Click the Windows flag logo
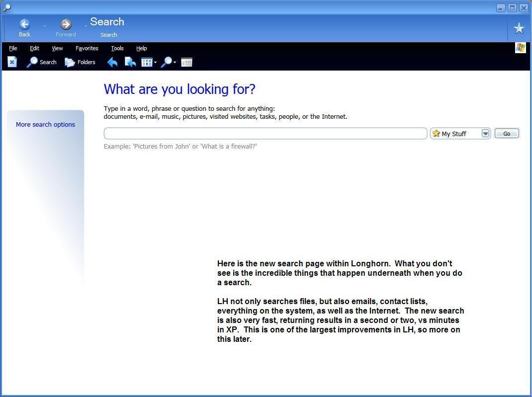 521,48
